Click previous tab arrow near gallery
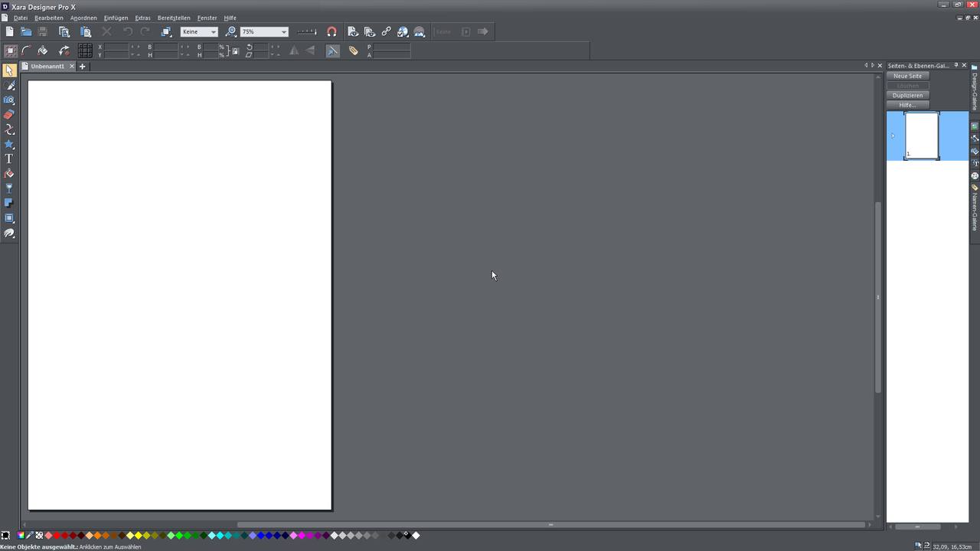The width and height of the screenshot is (980, 551). pos(866,66)
